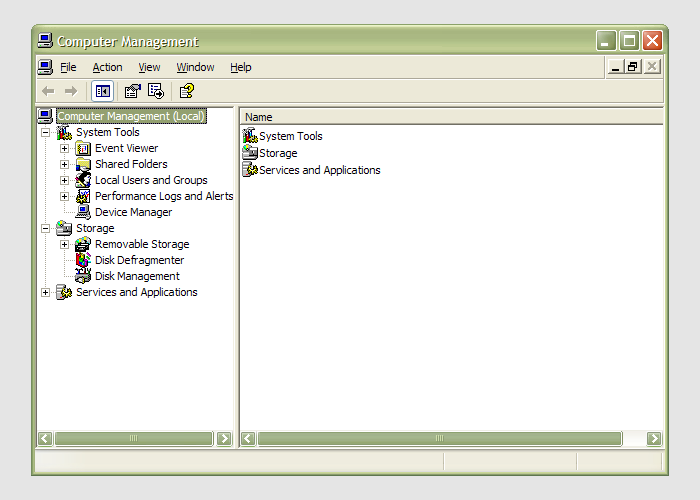Select the Disk Defragmenter label

point(139,260)
